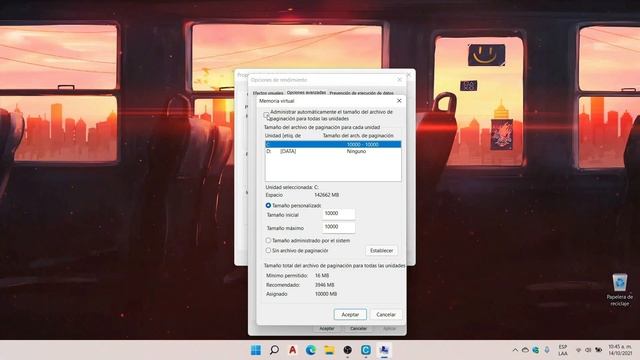
Task: Click the Tamaño inicial input field
Action: 338,213
